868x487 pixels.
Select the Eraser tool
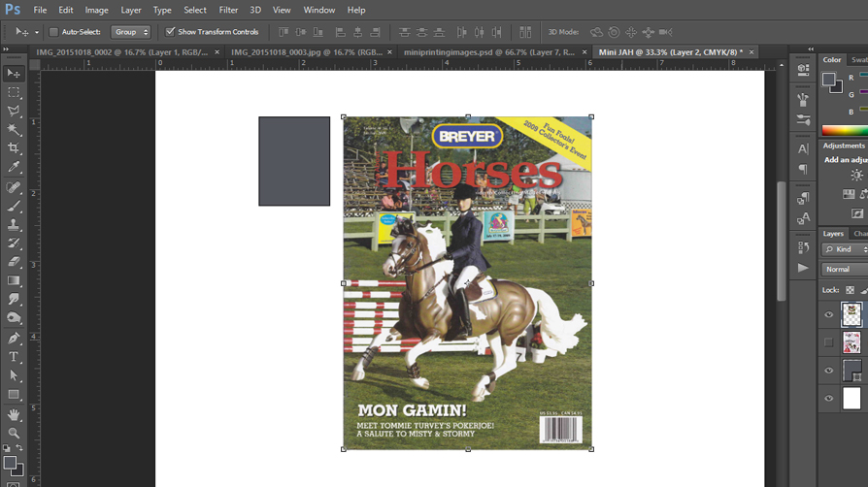tap(14, 262)
